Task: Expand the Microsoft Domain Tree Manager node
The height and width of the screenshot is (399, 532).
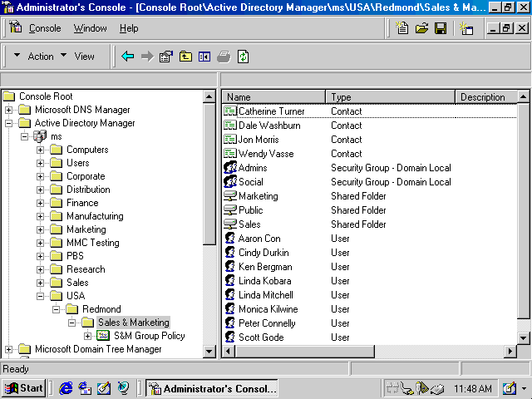Action: [x=8, y=349]
